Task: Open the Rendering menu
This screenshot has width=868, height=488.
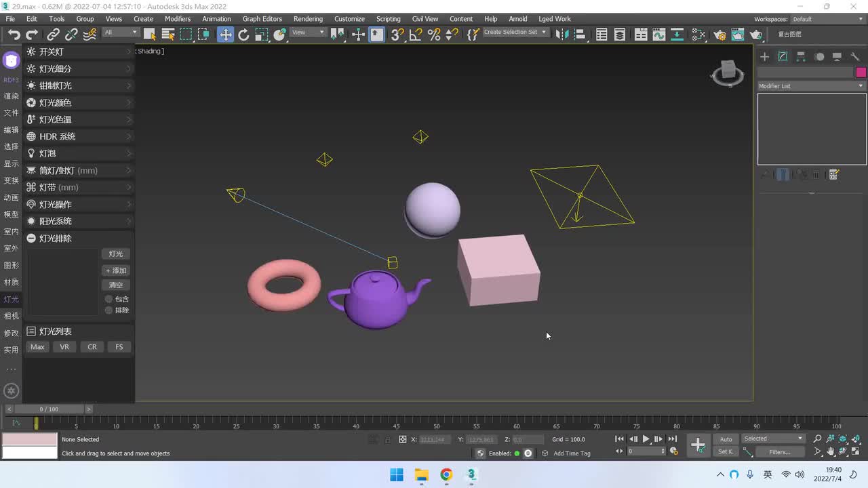Action: point(308,19)
